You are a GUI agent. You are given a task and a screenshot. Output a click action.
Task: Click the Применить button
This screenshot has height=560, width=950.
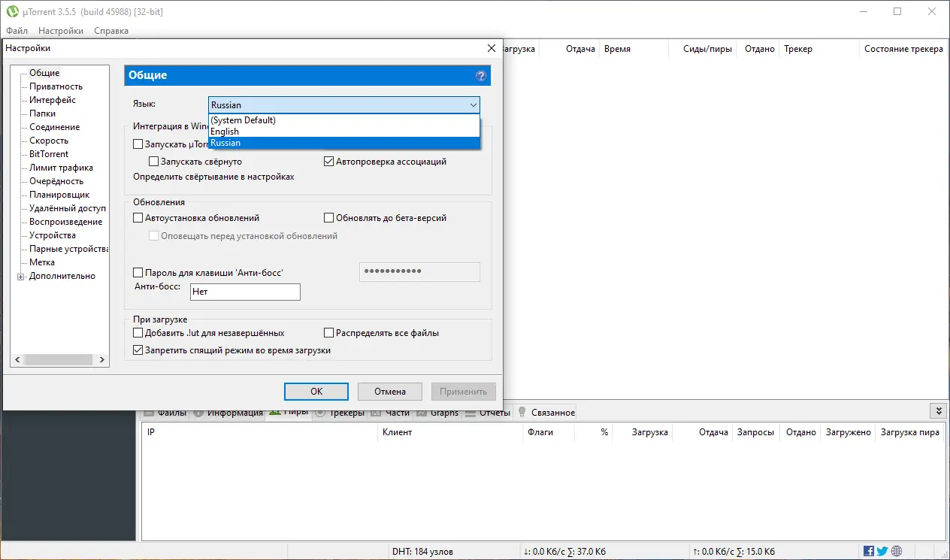(x=464, y=391)
